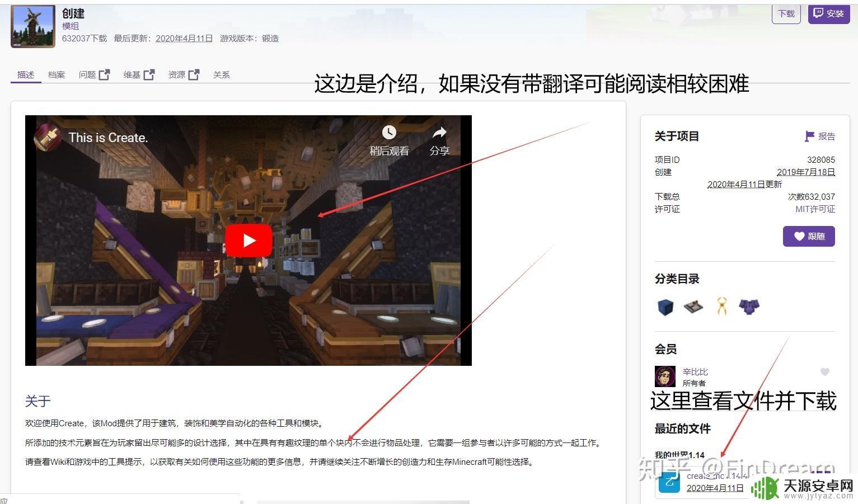Image resolution: width=858 pixels, height=504 pixels.
Task: Click the video channel avatar icon
Action: click(48, 138)
